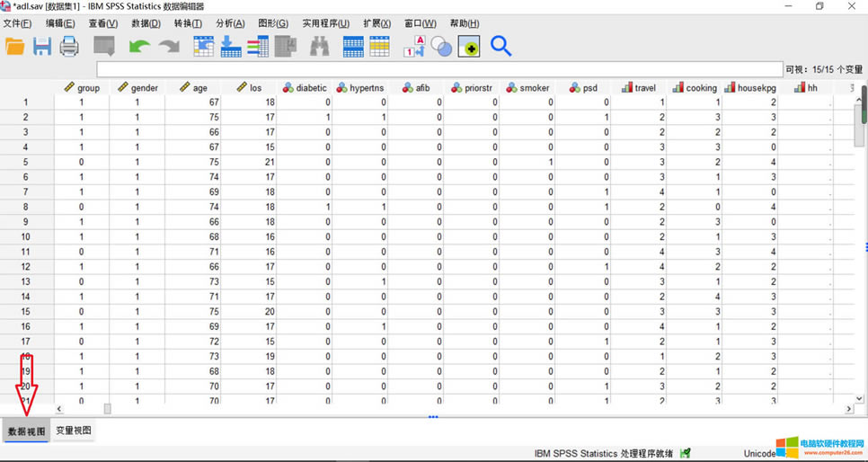Screen dimensions: 868x462
Task: Select the hh column header
Action: (806, 87)
